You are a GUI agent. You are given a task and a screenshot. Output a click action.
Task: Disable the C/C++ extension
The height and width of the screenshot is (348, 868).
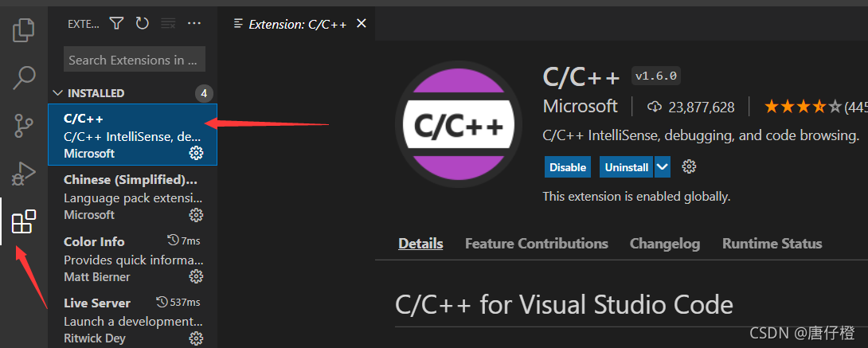(x=568, y=167)
